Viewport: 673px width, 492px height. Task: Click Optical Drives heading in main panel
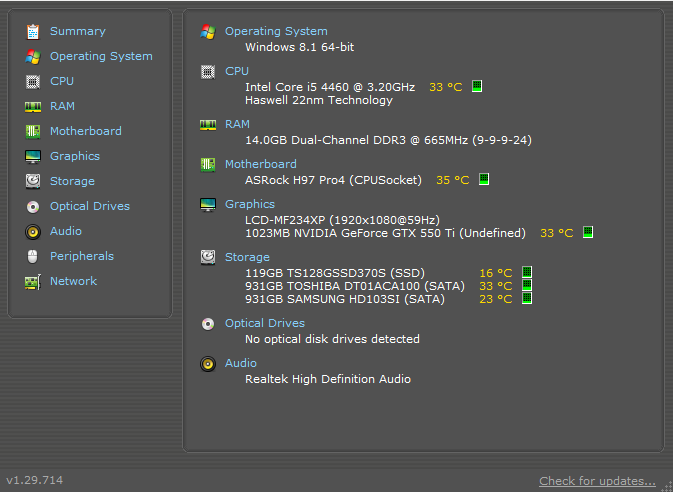pos(265,323)
